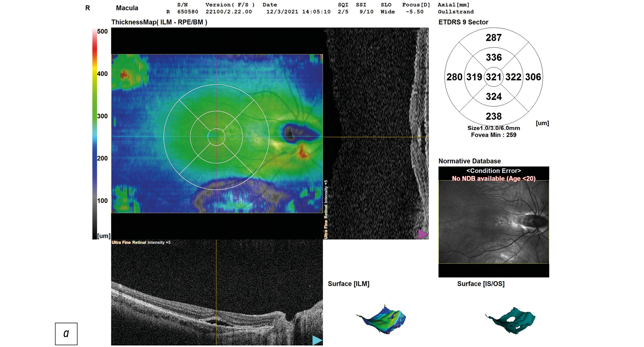This screenshot has width=644, height=347.
Task: Click ETDRS superior outer sector 287
Action: (x=494, y=38)
